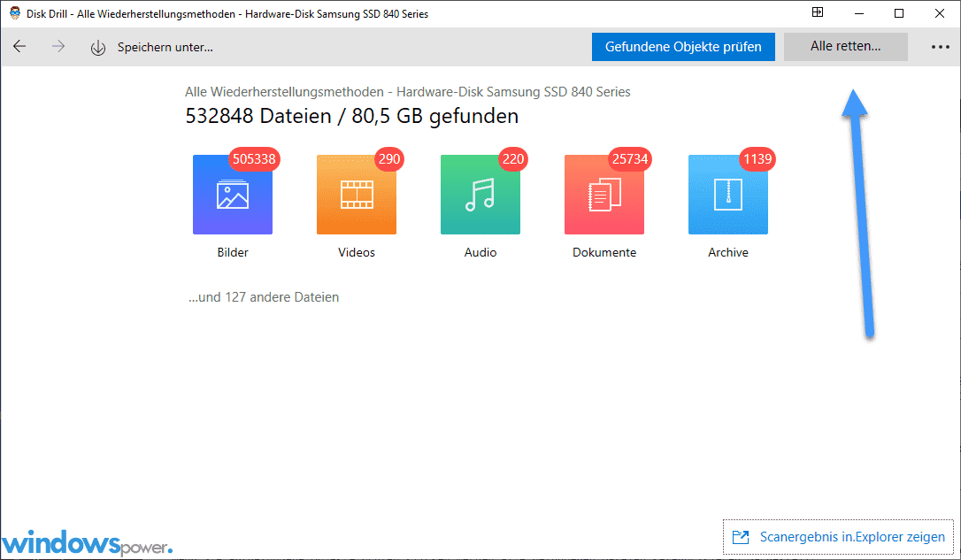Click the Bilder label text
The height and width of the screenshot is (560, 961).
[233, 252]
